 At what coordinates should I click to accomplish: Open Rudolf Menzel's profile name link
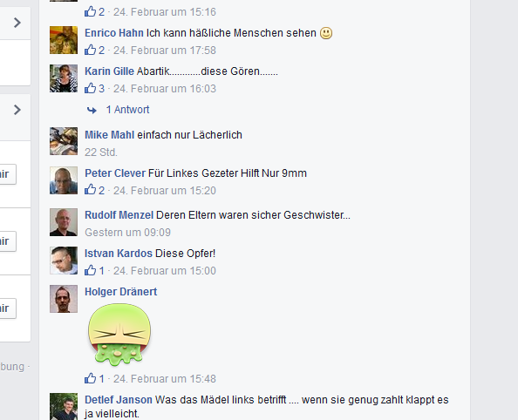click(119, 215)
